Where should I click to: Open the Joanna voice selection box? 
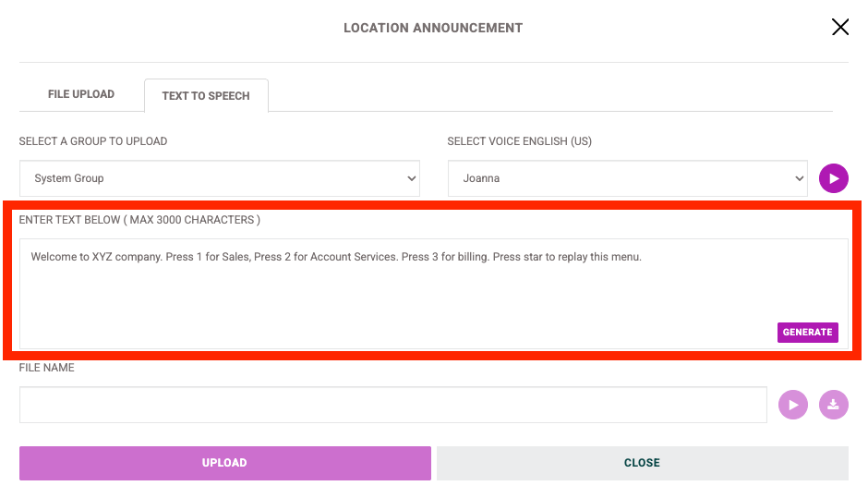[x=627, y=178]
